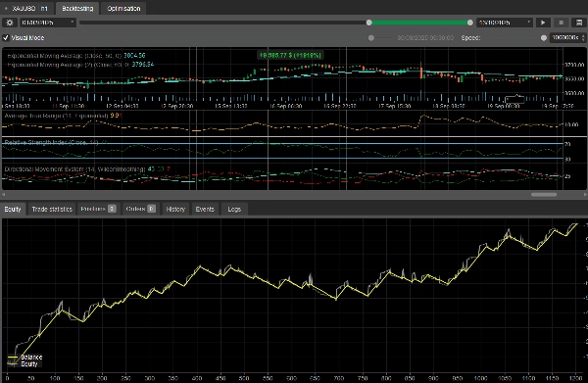Open the Equity tab
This screenshot has height=383, width=588.
(x=13, y=209)
